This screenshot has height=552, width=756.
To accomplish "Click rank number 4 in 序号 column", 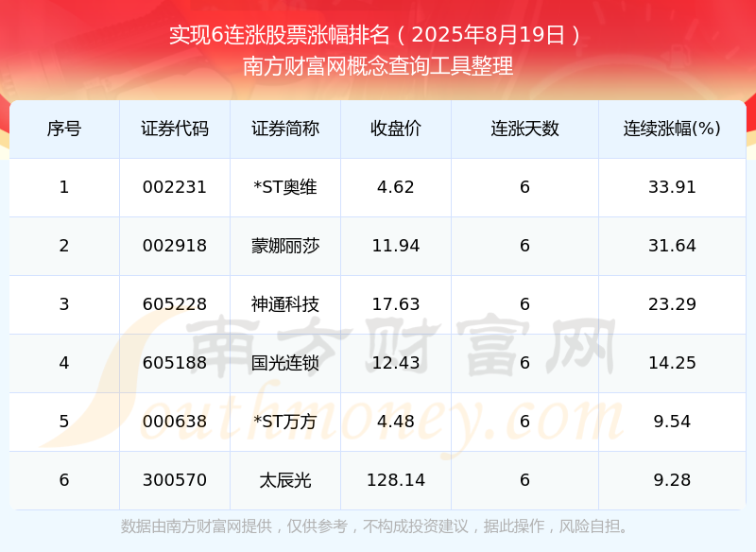I will click(x=64, y=363).
